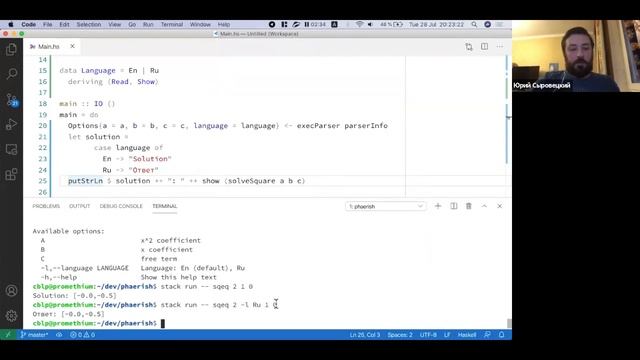Open the Apple menu
Screen dimensions: 640x360
[11, 24]
